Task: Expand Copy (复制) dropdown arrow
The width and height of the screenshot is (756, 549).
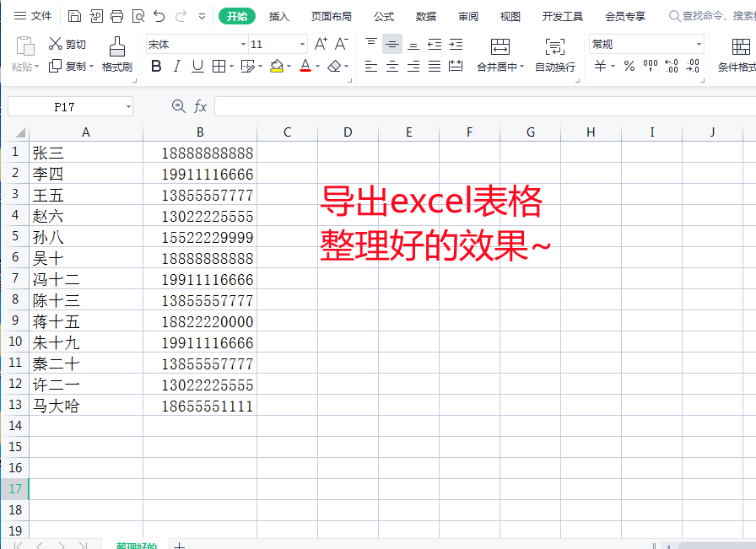Action: click(91, 67)
